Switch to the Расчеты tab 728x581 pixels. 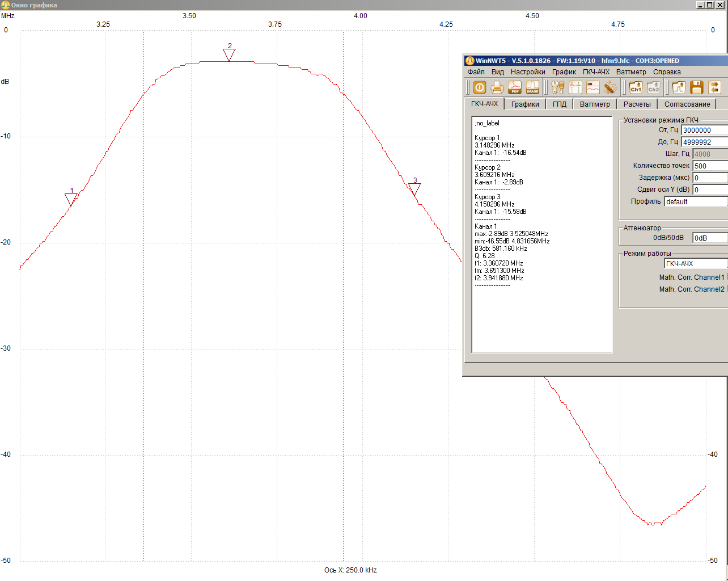[x=637, y=104]
